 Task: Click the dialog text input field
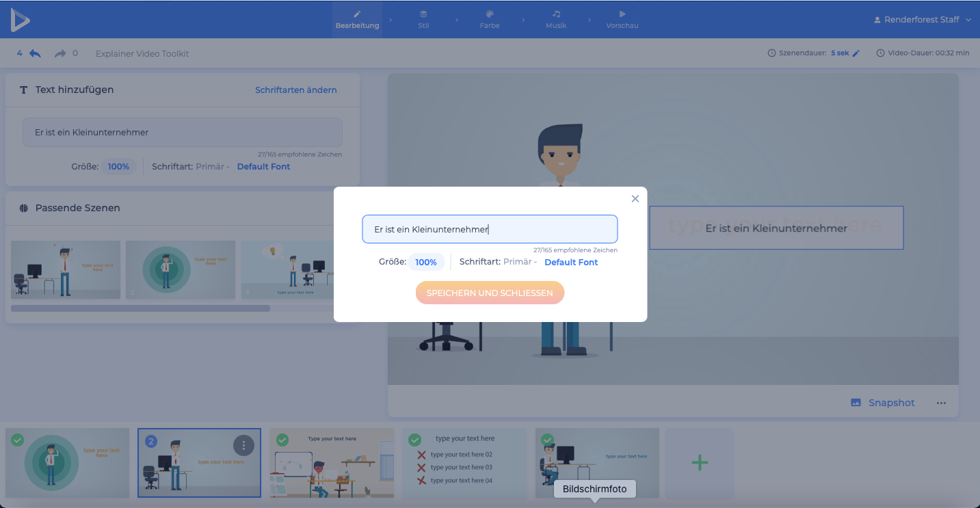[490, 229]
